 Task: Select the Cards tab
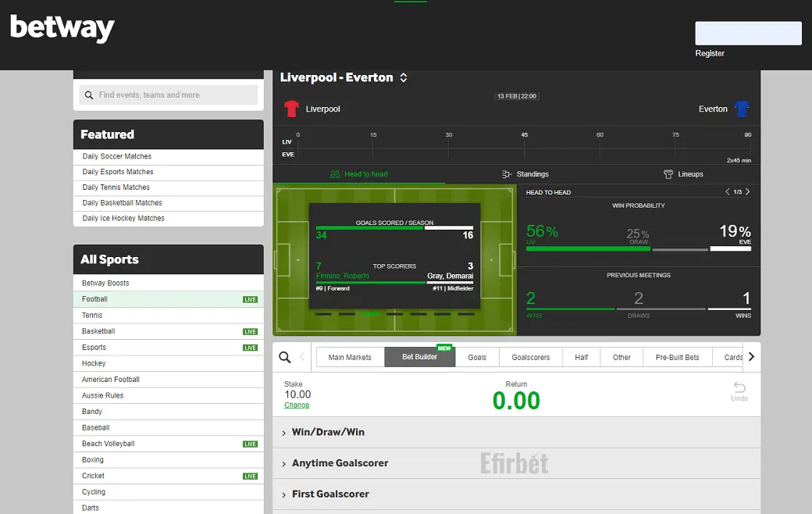point(729,357)
